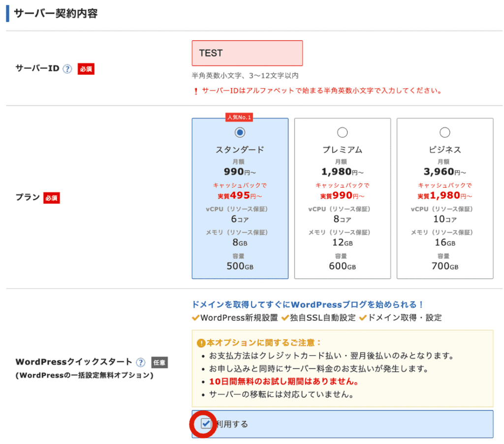
Task: Click the サーバーの移転には対応していません note
Action: pos(281,394)
